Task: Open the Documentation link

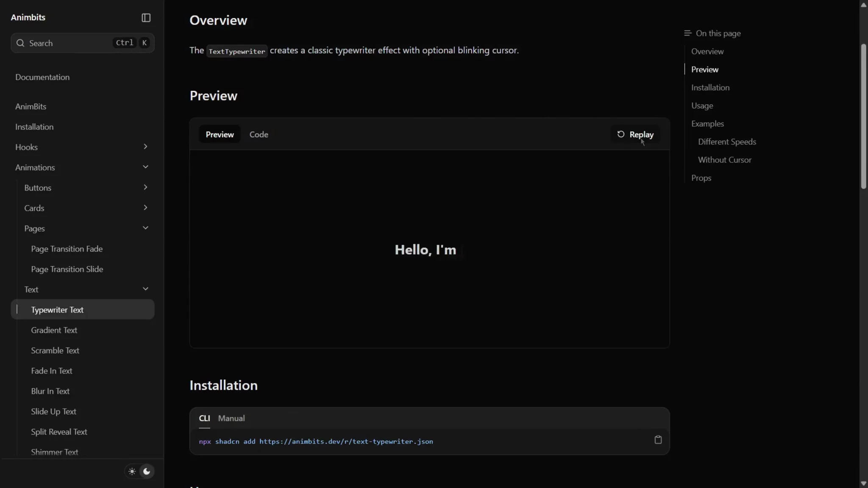Action: click(x=42, y=77)
